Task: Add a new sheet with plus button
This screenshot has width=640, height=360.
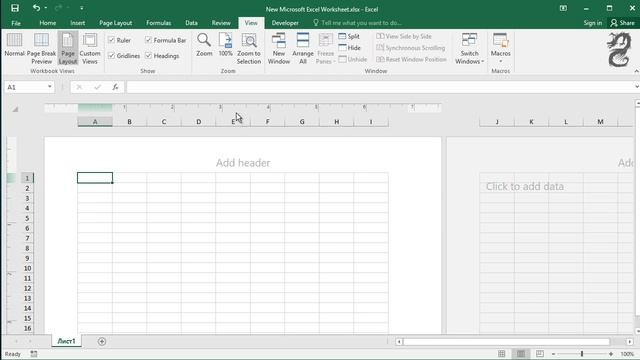Action: coord(102,341)
